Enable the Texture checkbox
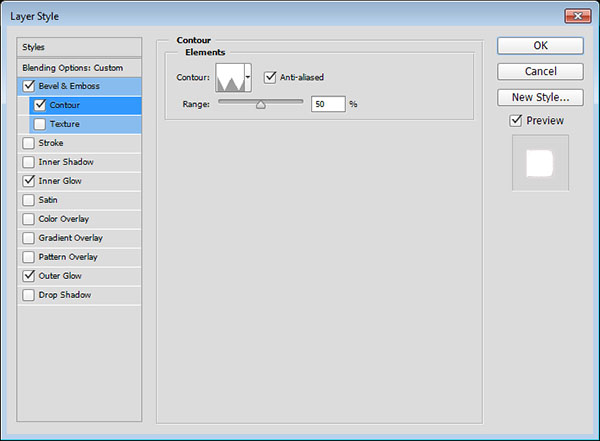Screen dimensions: 600x441 pyautogui.click(x=40, y=124)
